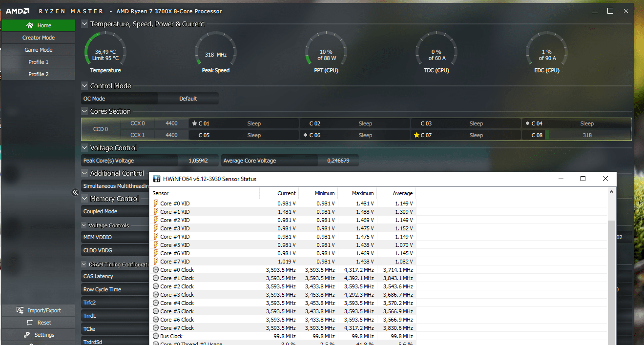
Task: Click Average Core Voltage value 0,246679
Action: (x=337, y=161)
